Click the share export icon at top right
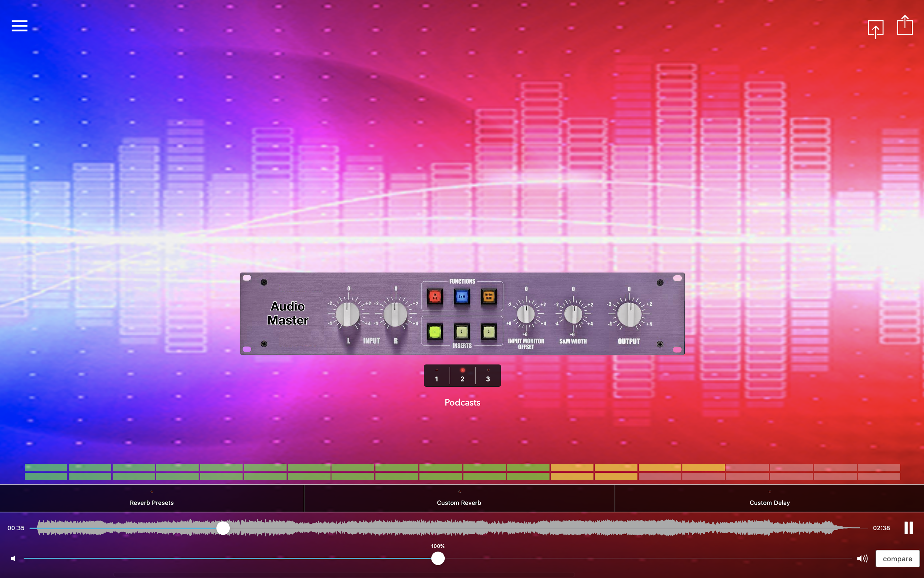This screenshot has width=924, height=578. 904,25
